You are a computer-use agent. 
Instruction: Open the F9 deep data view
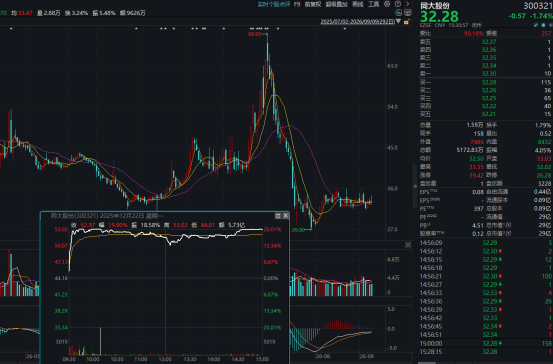click(297, 4)
